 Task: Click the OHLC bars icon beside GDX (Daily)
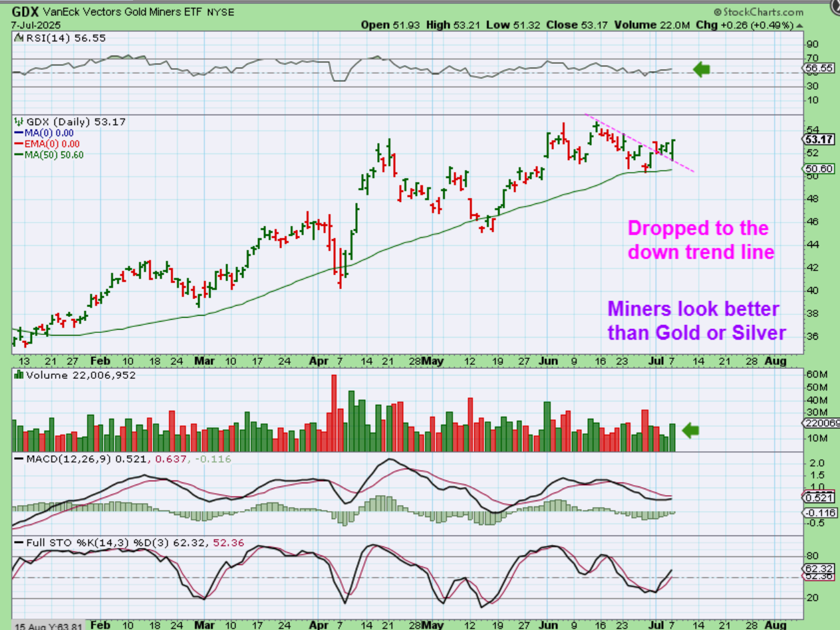pyautogui.click(x=17, y=122)
